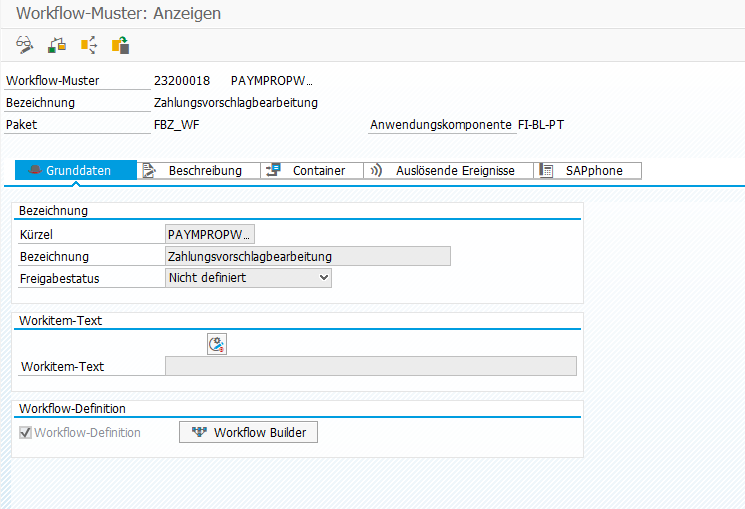
Task: Toggle the Workflow-Definition checkbox
Action: (x=25, y=433)
